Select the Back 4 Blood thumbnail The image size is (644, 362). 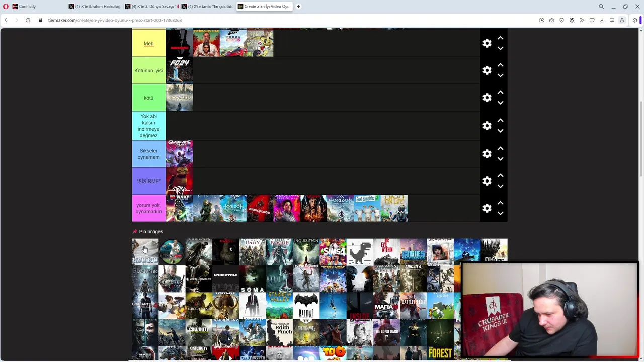coord(260,208)
